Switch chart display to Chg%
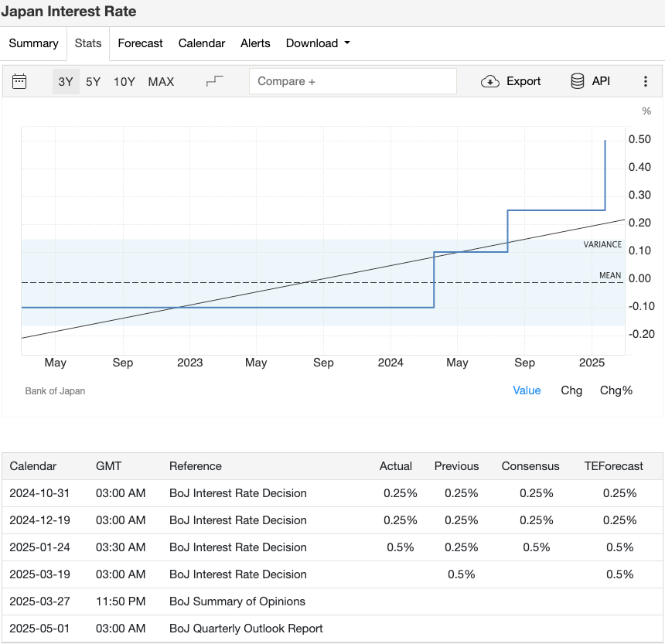 616,390
